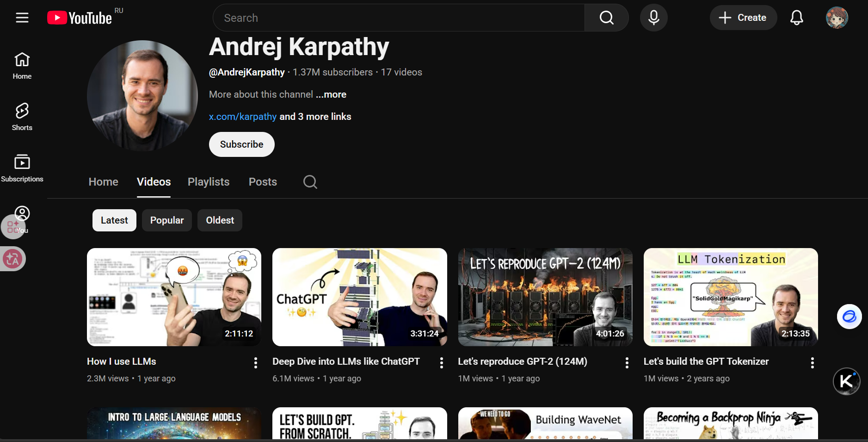
Task: Click the @AndrejKarpathy handle
Action: click(247, 72)
